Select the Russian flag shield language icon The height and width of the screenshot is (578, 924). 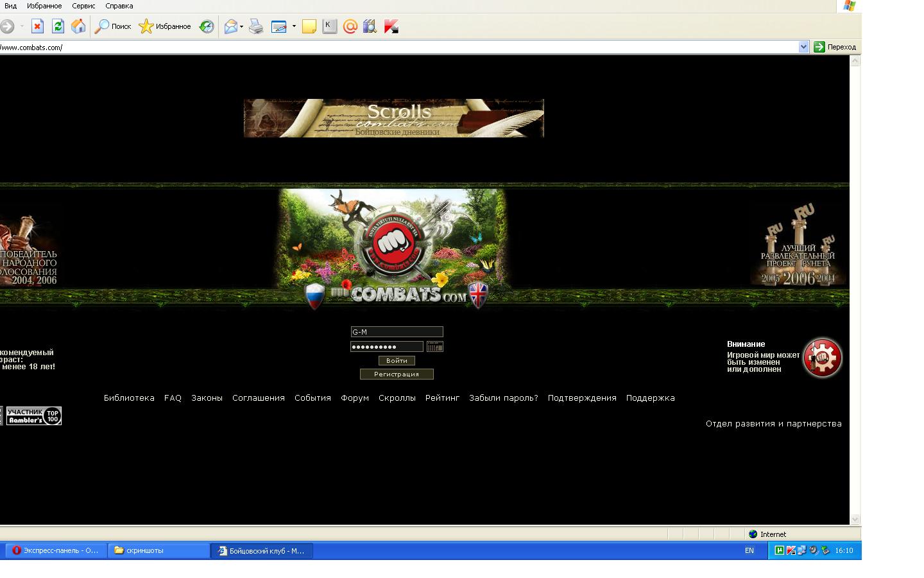click(x=314, y=295)
